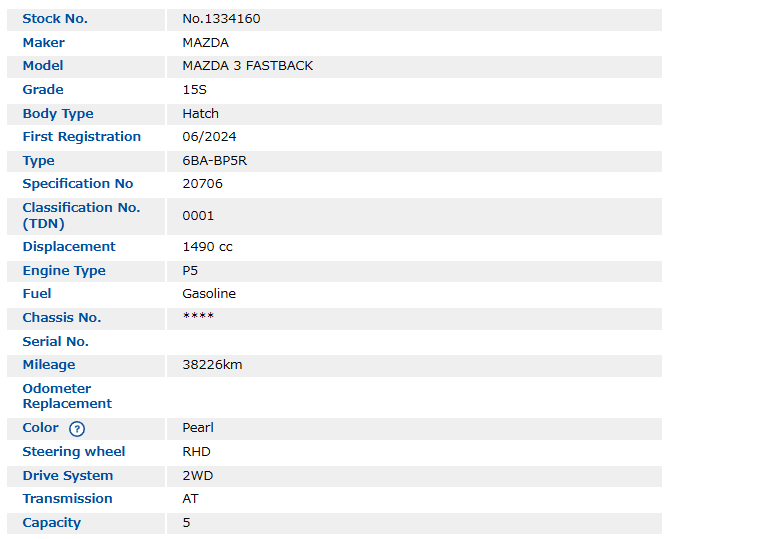764x539 pixels.
Task: Click the Color help question mark icon
Action: pos(77,428)
